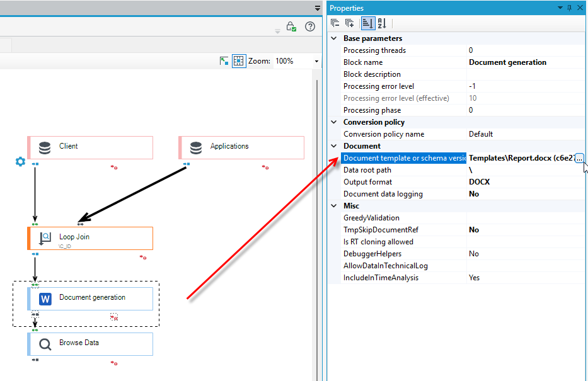Close the Properties panel
588x381 pixels.
click(580, 8)
